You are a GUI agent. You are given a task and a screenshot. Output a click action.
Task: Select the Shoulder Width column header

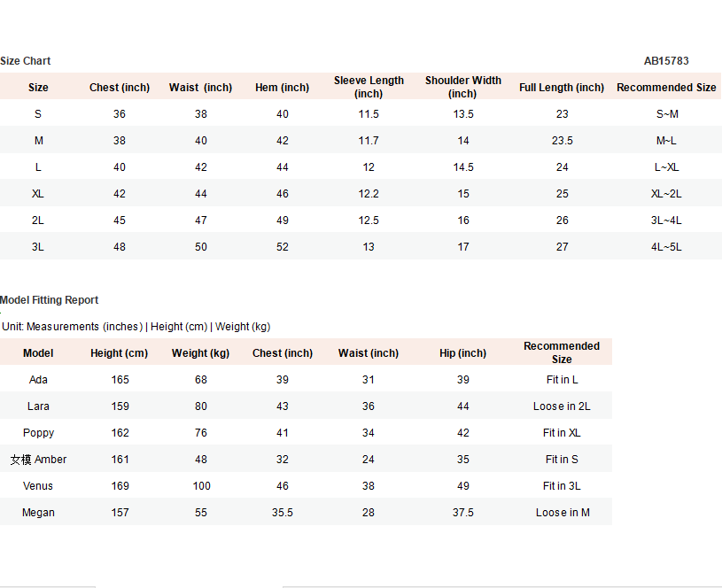[462, 87]
